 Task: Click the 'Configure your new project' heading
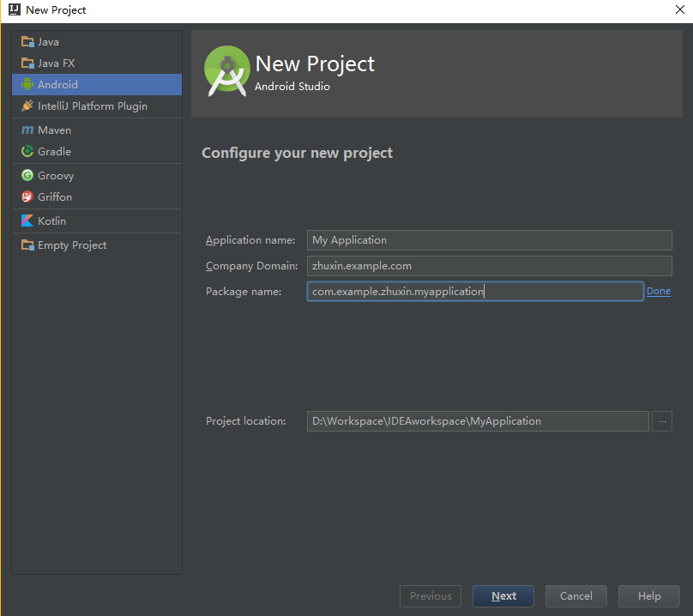pyautogui.click(x=297, y=153)
